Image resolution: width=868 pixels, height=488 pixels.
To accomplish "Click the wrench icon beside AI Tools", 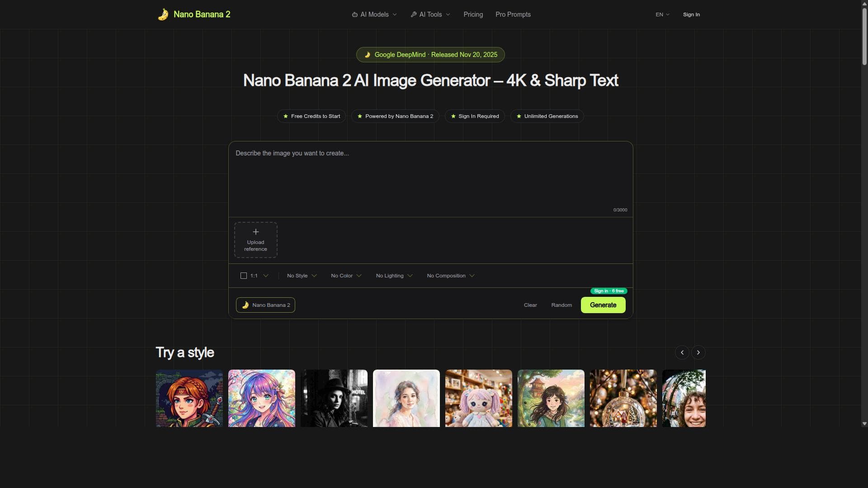I will pyautogui.click(x=414, y=14).
